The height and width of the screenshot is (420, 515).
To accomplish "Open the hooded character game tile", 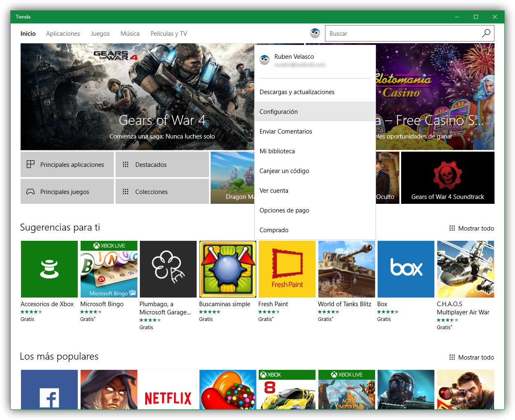I will pyautogui.click(x=109, y=390).
